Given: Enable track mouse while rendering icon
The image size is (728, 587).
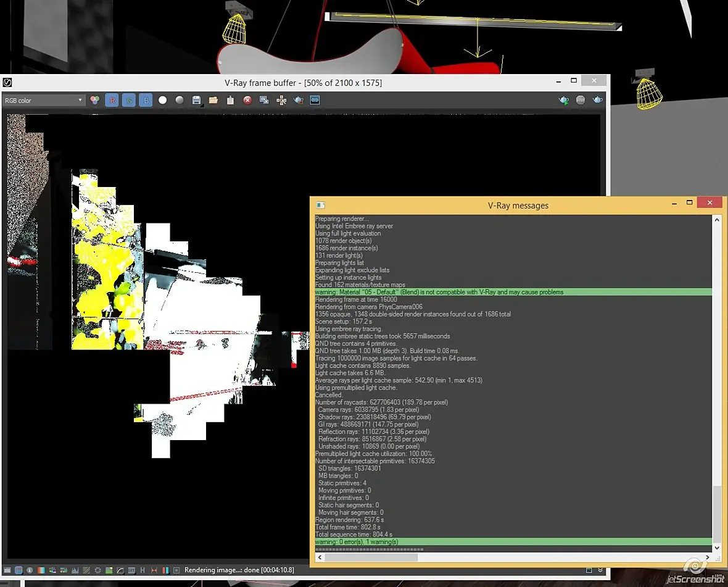Looking at the screenshot, I should (x=281, y=100).
